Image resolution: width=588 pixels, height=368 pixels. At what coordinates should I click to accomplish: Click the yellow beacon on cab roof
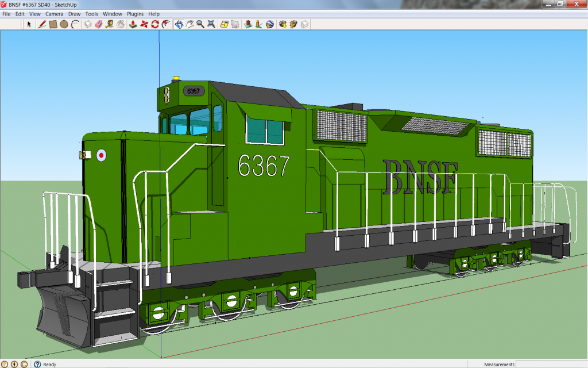coord(176,78)
